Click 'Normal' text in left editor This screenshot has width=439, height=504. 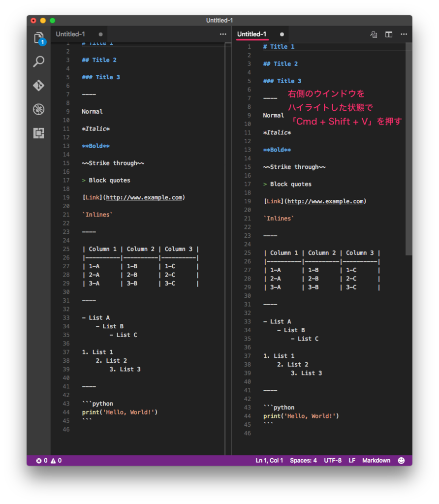tap(92, 112)
